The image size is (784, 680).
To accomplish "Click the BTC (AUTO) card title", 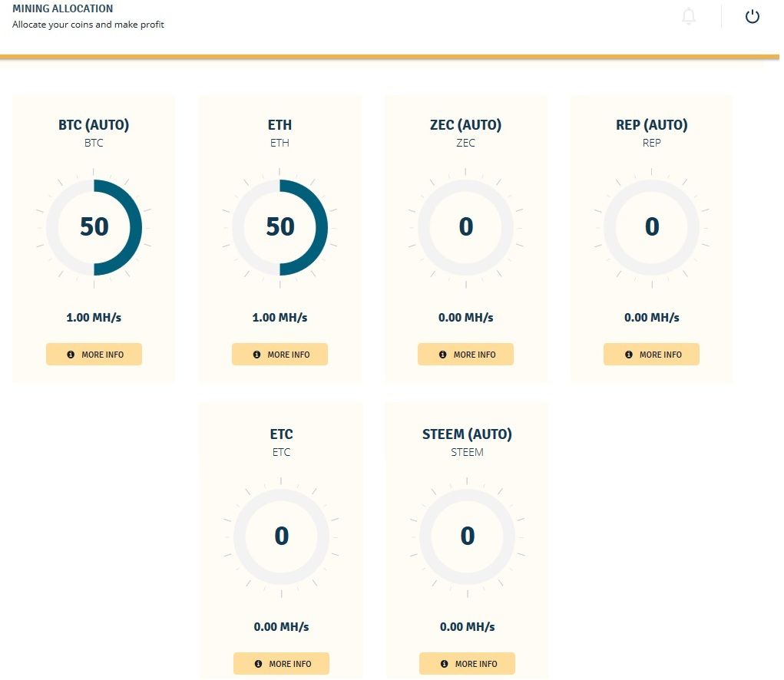I will pyautogui.click(x=94, y=125).
